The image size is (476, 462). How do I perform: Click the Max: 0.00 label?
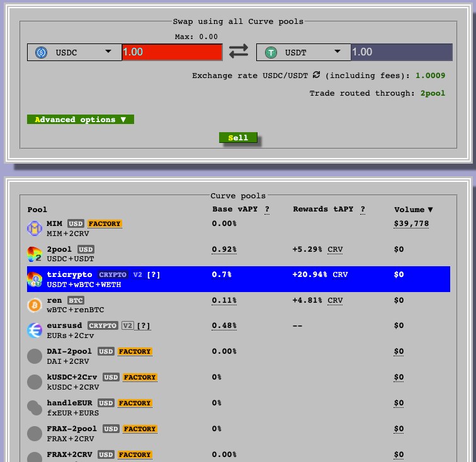(x=196, y=37)
